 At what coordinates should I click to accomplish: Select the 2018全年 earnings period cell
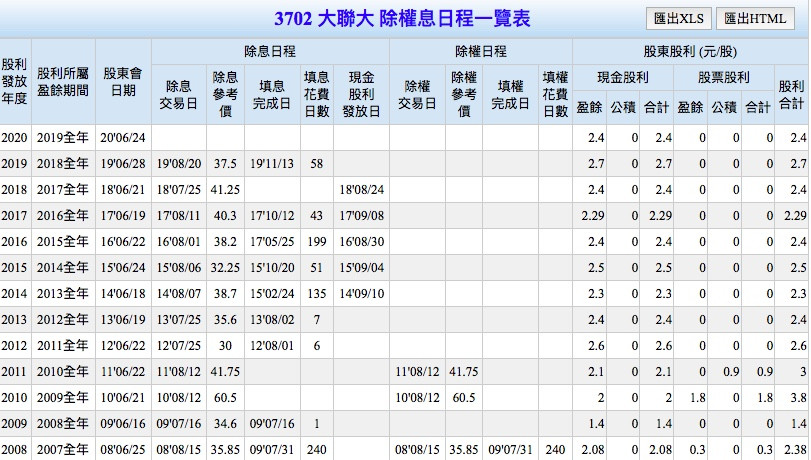click(x=62, y=163)
